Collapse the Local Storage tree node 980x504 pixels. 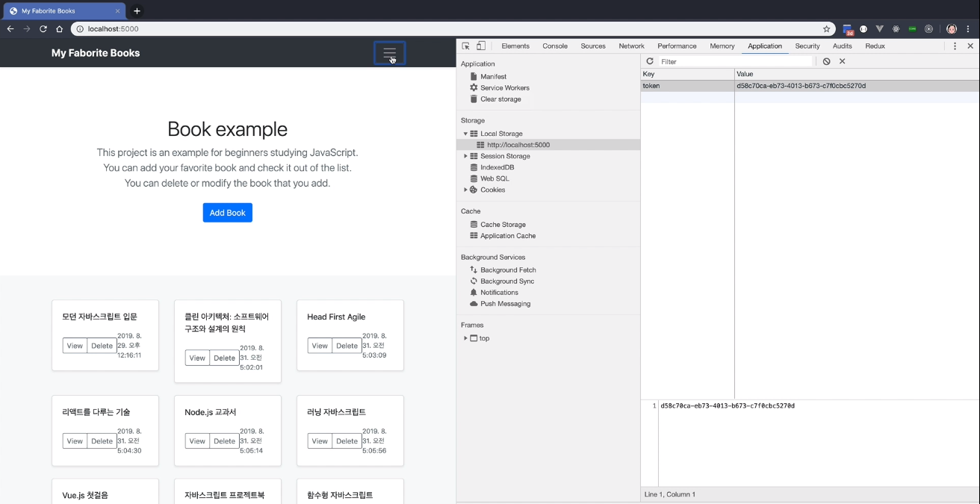465,134
